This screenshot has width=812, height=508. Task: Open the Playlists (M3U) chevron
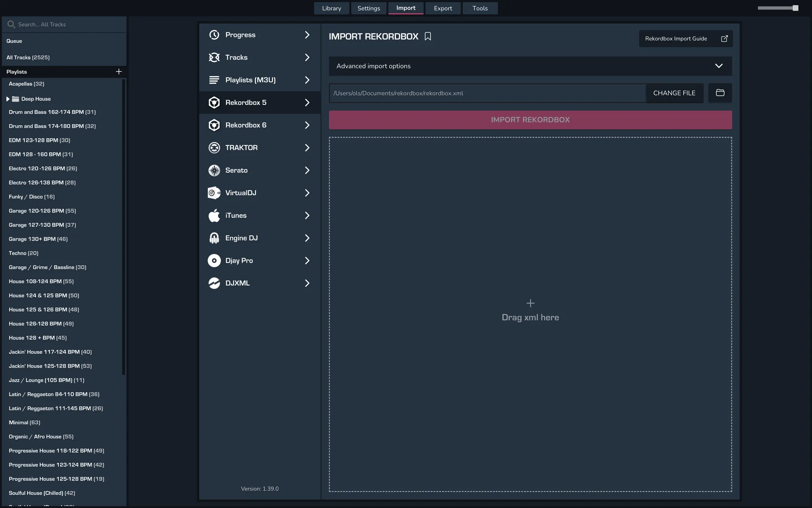307,80
